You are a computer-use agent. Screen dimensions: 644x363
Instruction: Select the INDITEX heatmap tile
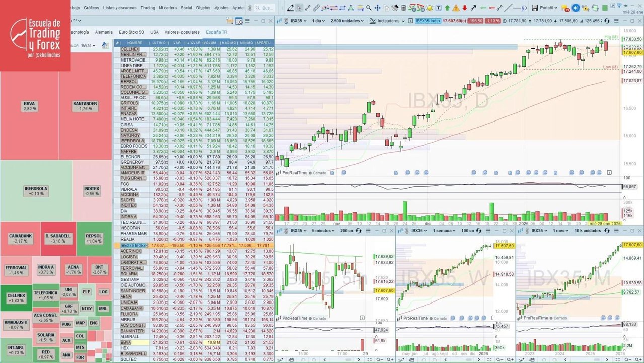coord(92,191)
